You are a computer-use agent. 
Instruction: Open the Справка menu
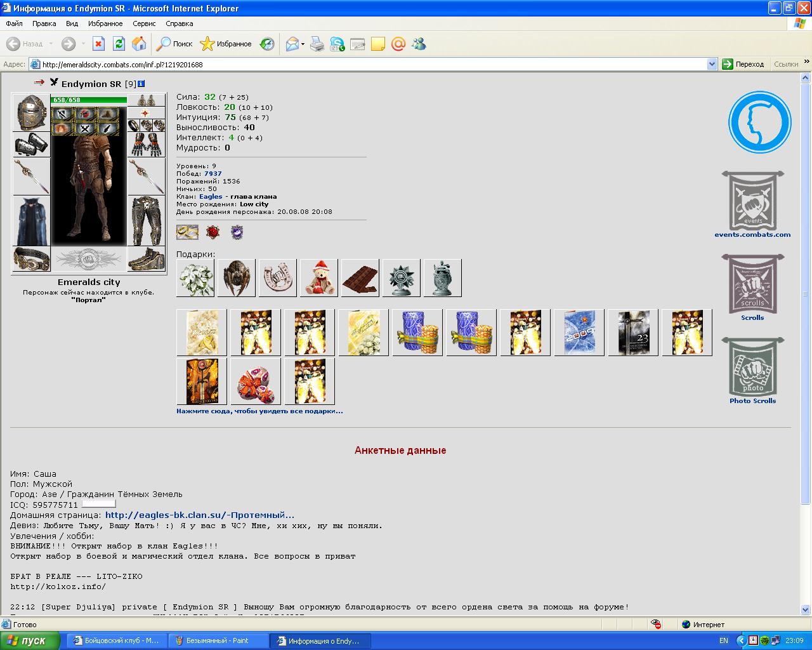click(x=179, y=23)
